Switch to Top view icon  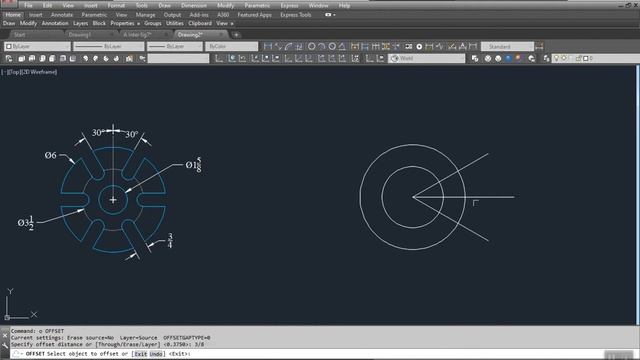tap(22, 58)
